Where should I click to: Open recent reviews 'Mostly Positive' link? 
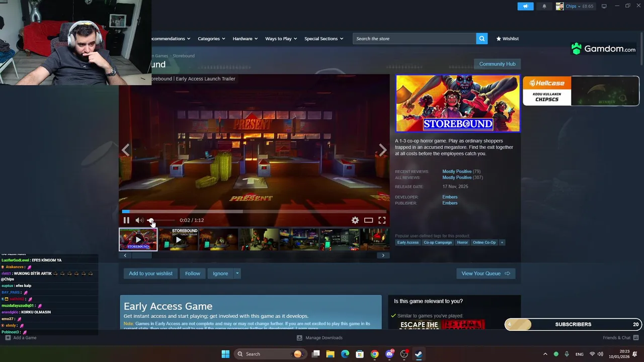point(457,171)
